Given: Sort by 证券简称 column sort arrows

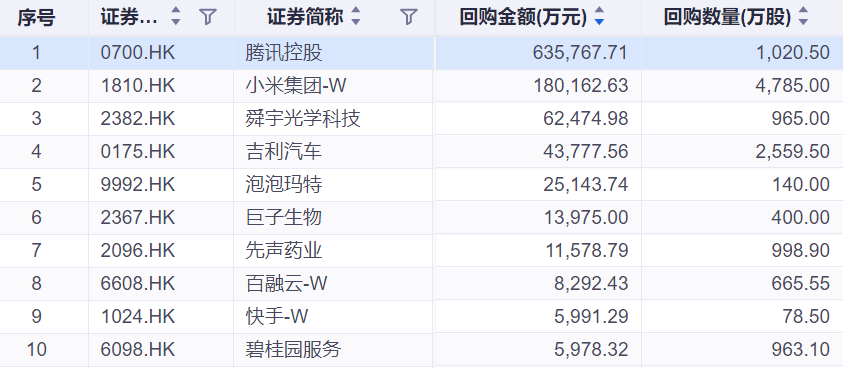Looking at the screenshot, I should (355, 17).
